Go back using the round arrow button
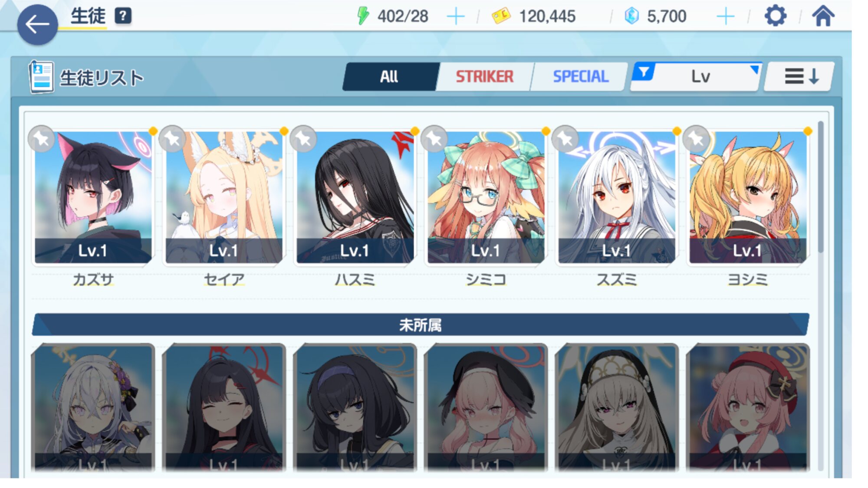This screenshot has height=488, width=868. [x=37, y=24]
